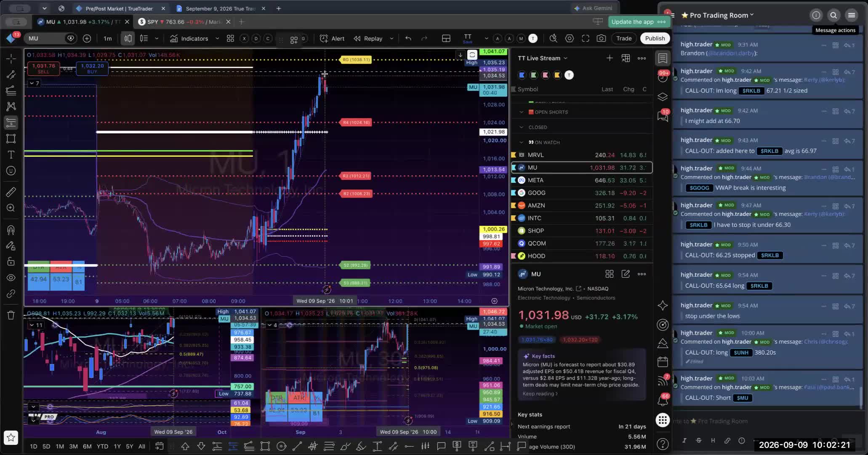
Task: Open the layout setup grid icon
Action: pos(446,38)
